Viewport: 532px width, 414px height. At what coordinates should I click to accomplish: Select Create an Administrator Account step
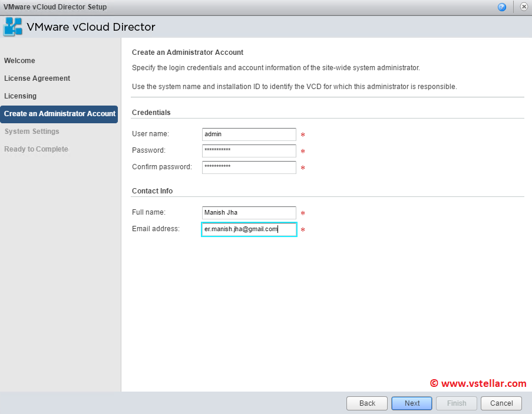click(60, 114)
